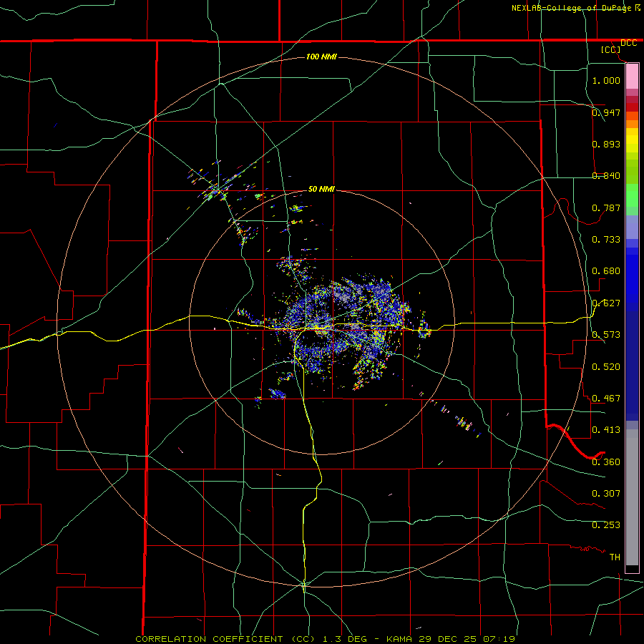The height and width of the screenshot is (644, 644).
Task: Select the 0.627 legend value
Action: click(606, 303)
